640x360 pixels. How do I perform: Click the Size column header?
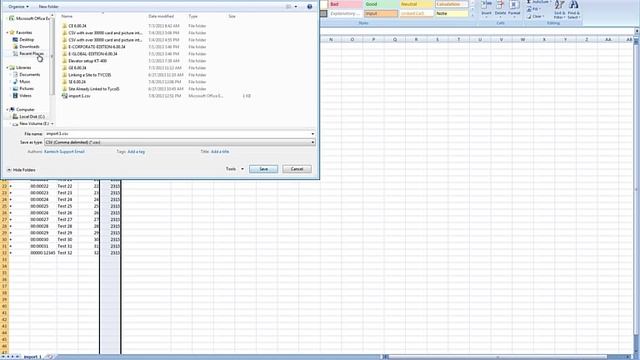[232, 16]
